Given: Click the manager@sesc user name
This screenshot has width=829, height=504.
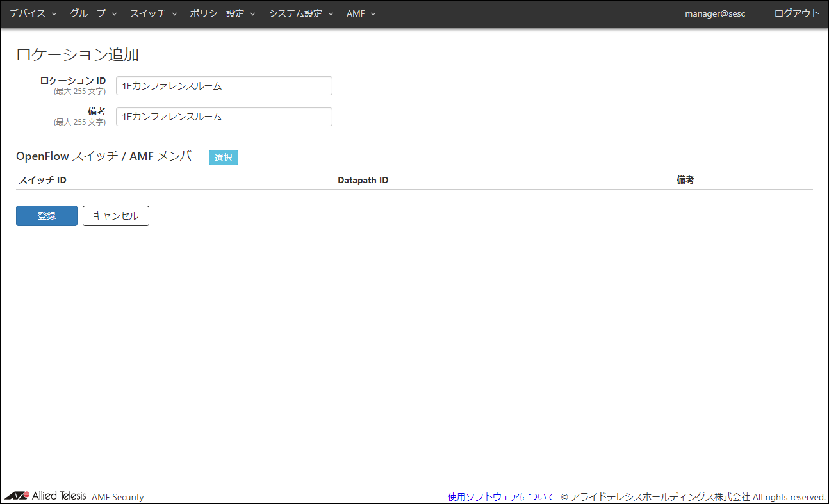Looking at the screenshot, I should coord(715,13).
